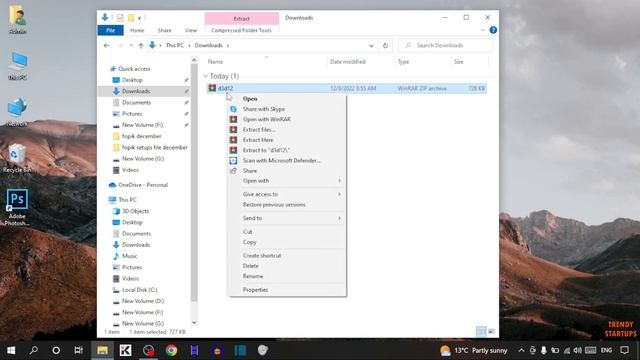640x360 pixels.
Task: Choose Open with WinRAR
Action: click(x=287, y=119)
